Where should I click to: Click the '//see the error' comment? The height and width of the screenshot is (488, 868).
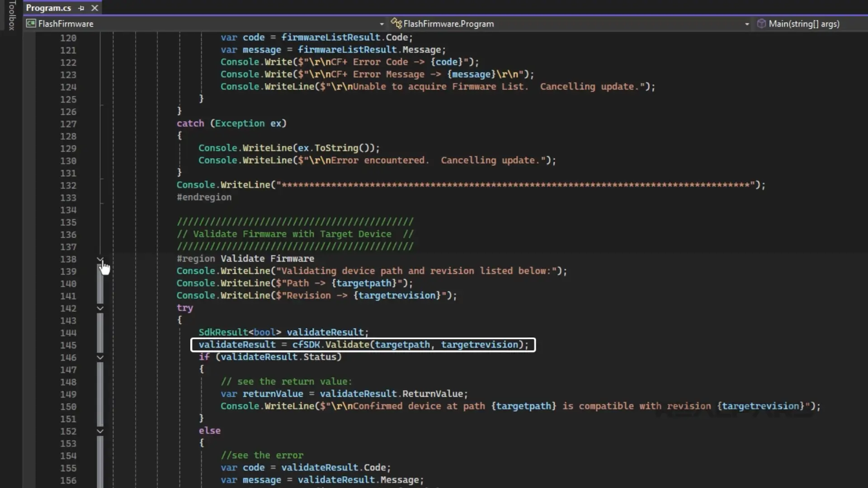tap(262, 455)
